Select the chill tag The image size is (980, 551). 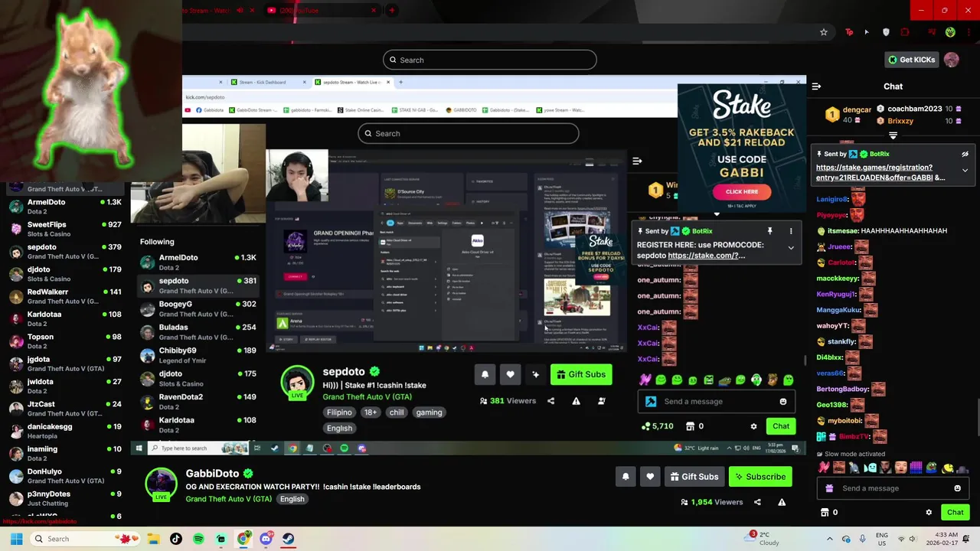point(397,412)
